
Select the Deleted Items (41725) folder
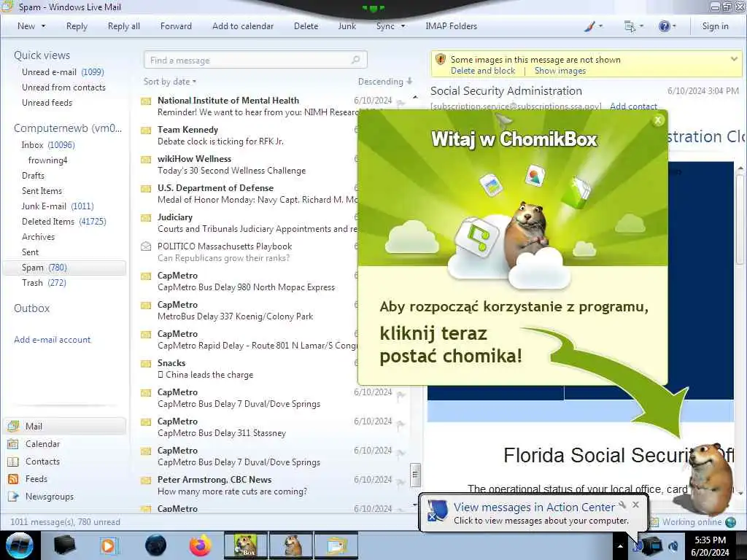point(64,222)
